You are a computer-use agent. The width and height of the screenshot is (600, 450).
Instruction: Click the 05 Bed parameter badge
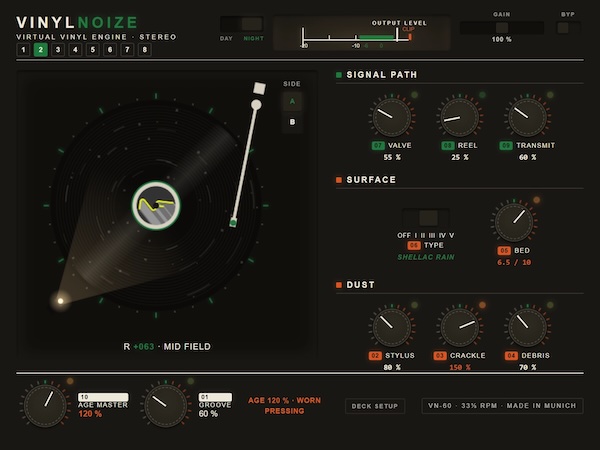[504, 251]
